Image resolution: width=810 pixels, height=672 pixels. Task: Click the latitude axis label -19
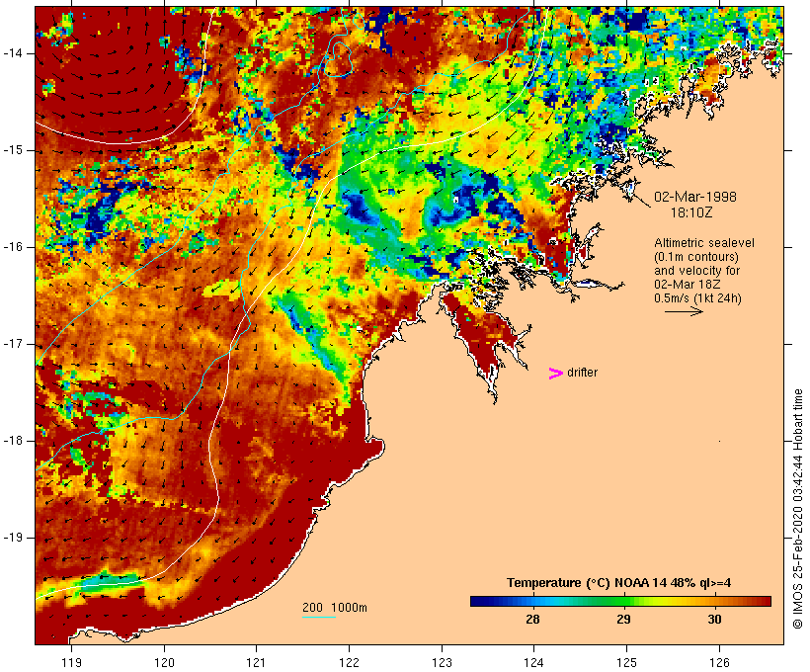click(13, 538)
